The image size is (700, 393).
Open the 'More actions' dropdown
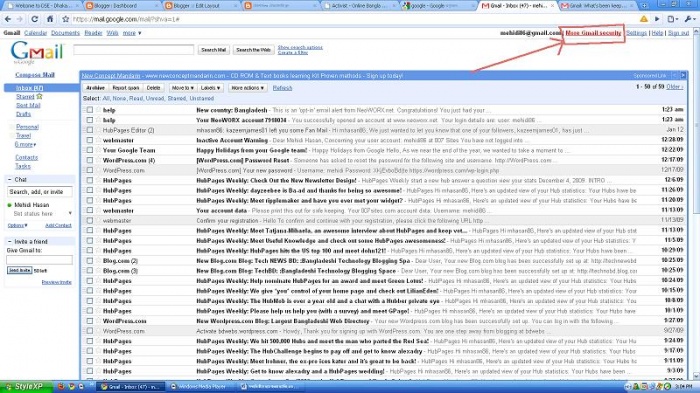(x=247, y=88)
